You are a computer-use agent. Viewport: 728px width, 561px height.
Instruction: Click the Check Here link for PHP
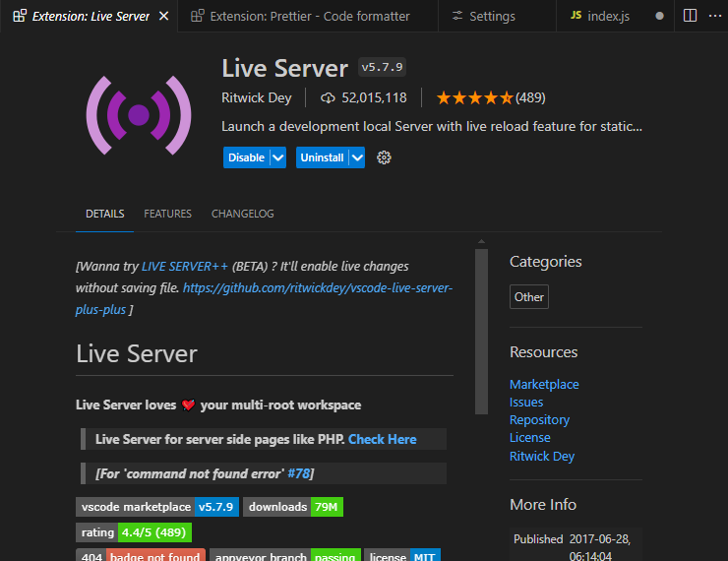[x=382, y=439]
